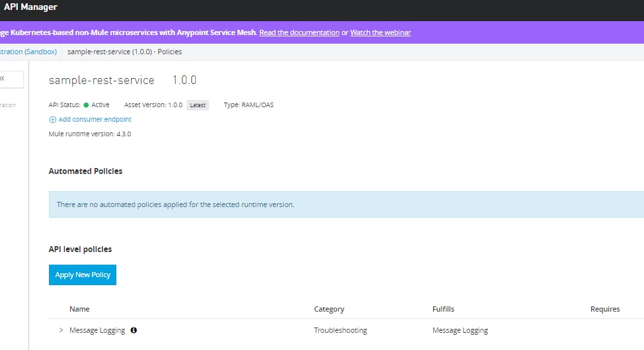
Task: Click the Name column header
Action: click(x=79, y=309)
